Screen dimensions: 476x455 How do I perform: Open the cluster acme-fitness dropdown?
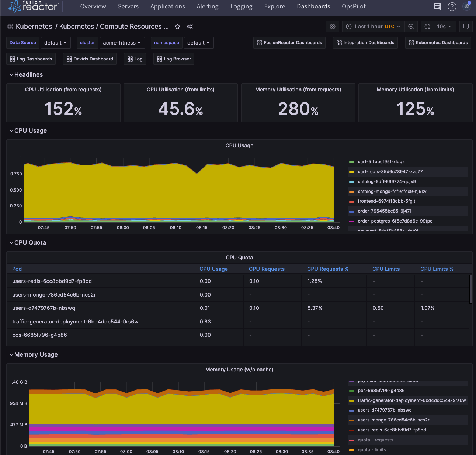coord(122,43)
